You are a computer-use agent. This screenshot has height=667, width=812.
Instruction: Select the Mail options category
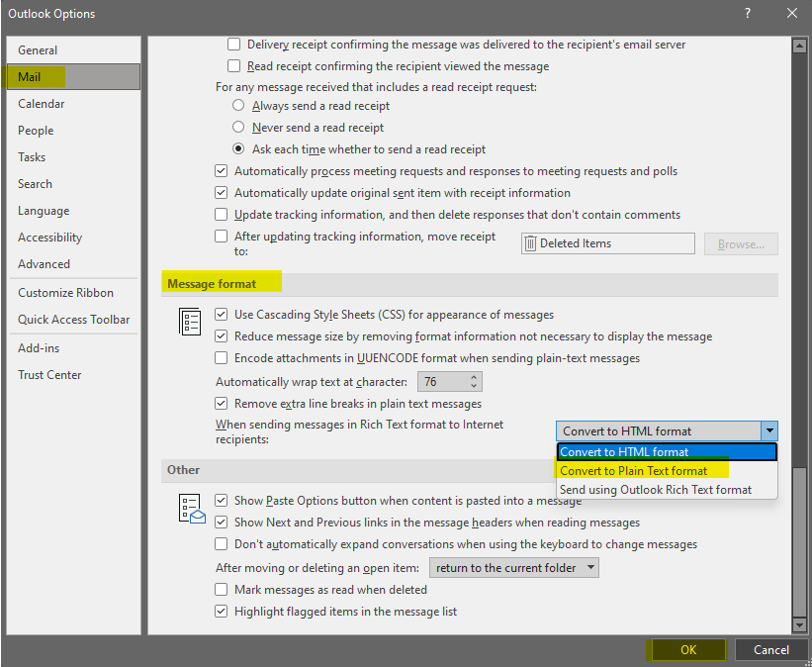[x=73, y=77]
